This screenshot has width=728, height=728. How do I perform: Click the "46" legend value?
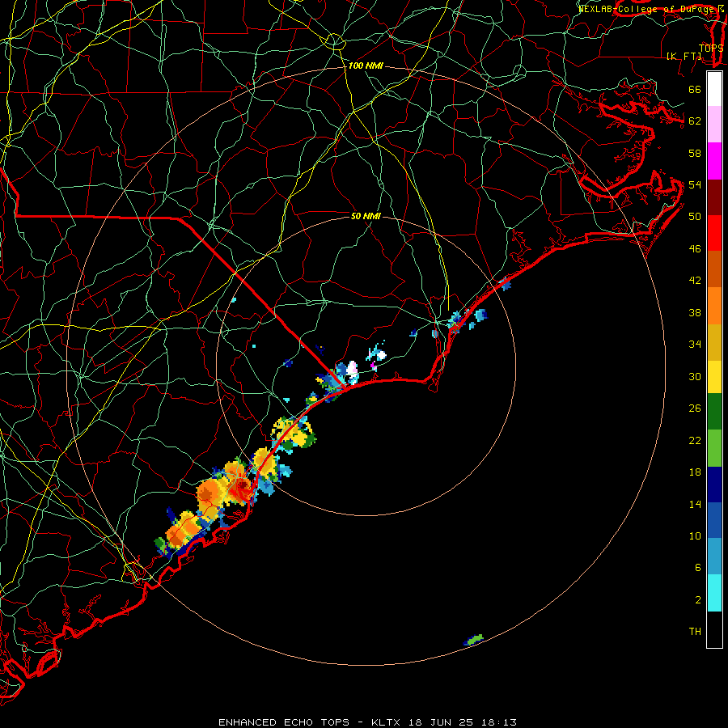[x=695, y=249]
